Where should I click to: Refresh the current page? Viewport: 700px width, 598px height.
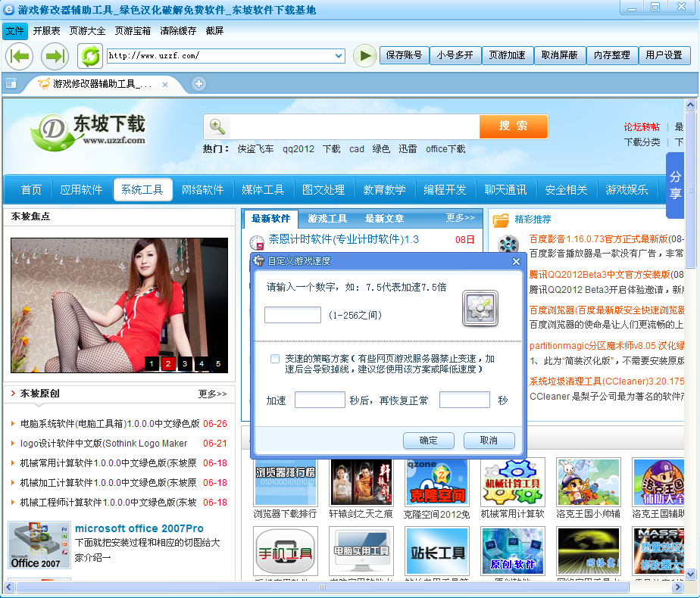90,56
